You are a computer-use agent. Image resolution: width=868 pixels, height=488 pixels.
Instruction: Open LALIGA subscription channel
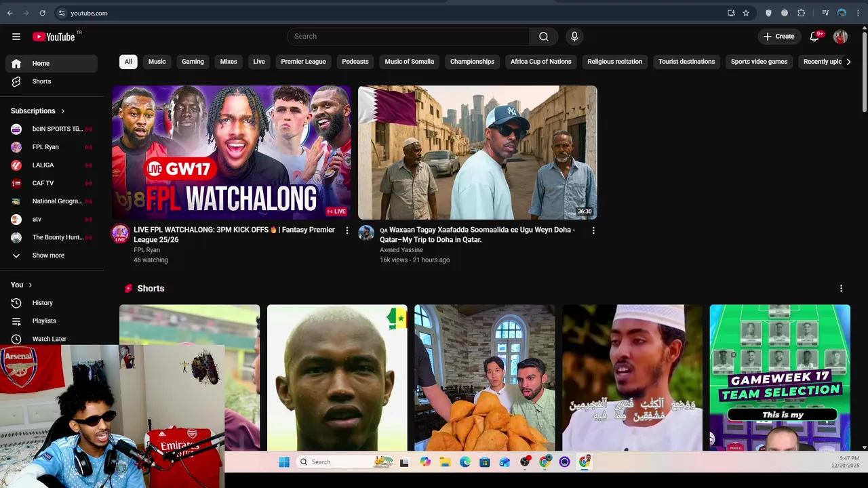[x=52, y=165]
